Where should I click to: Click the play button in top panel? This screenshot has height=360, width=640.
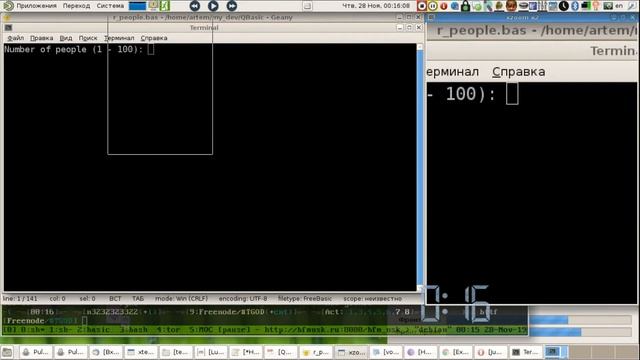[213, 6]
